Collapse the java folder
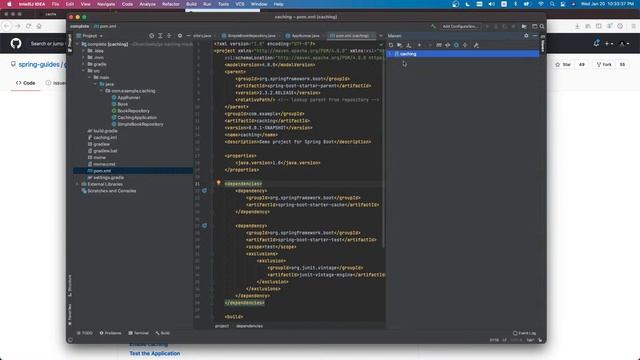Viewport: 640px width, 360px height. click(95, 84)
